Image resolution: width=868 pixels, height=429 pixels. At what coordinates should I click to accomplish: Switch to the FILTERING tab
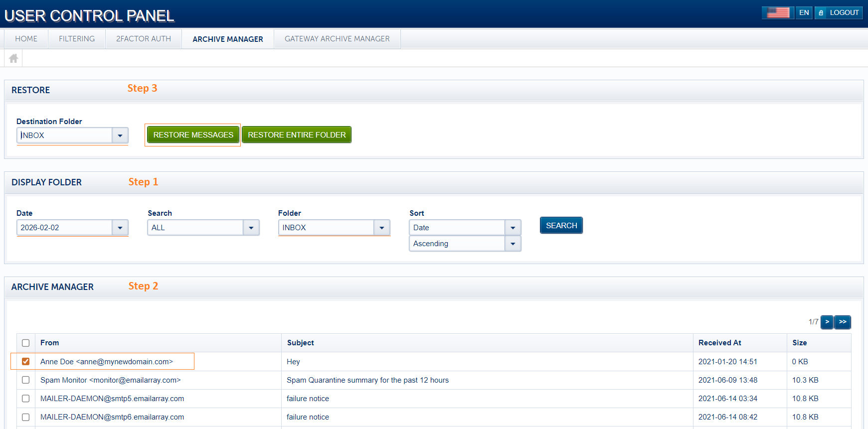click(77, 39)
